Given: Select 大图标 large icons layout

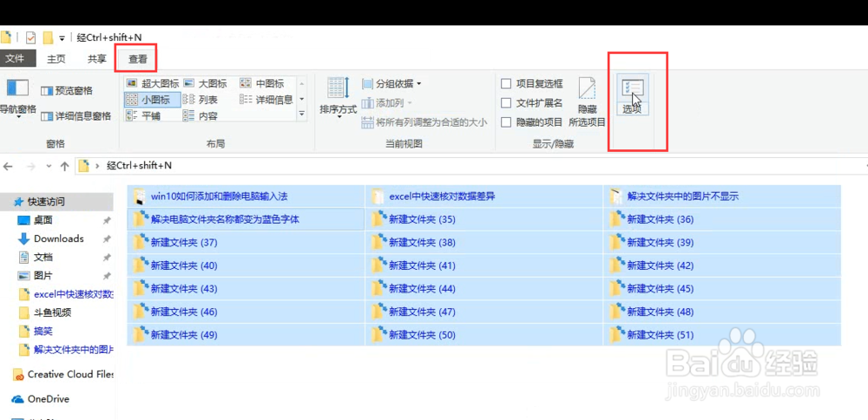Looking at the screenshot, I should click(x=206, y=83).
